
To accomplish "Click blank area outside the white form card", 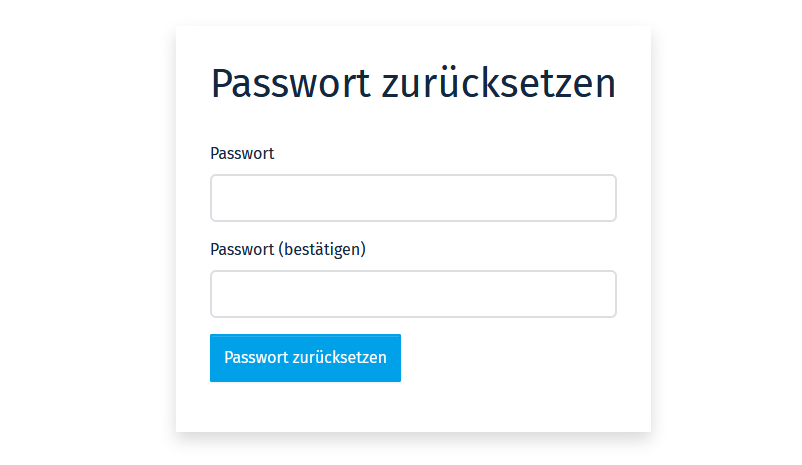I will coord(87,230).
